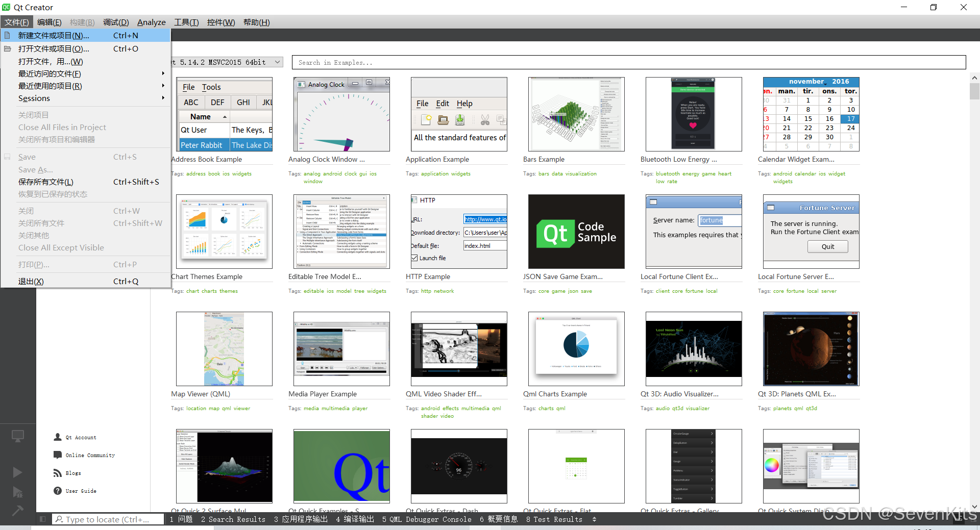The image size is (980, 530).
Task: Click the 'multimedia' tag under Media Player
Action: pos(335,408)
